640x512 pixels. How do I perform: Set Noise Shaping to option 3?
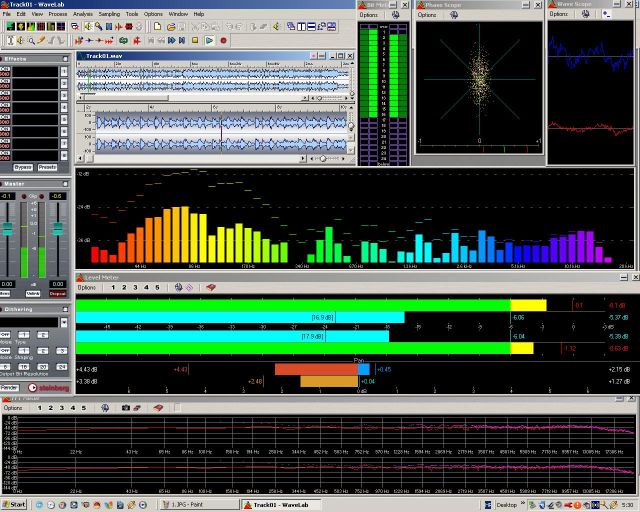[62, 351]
